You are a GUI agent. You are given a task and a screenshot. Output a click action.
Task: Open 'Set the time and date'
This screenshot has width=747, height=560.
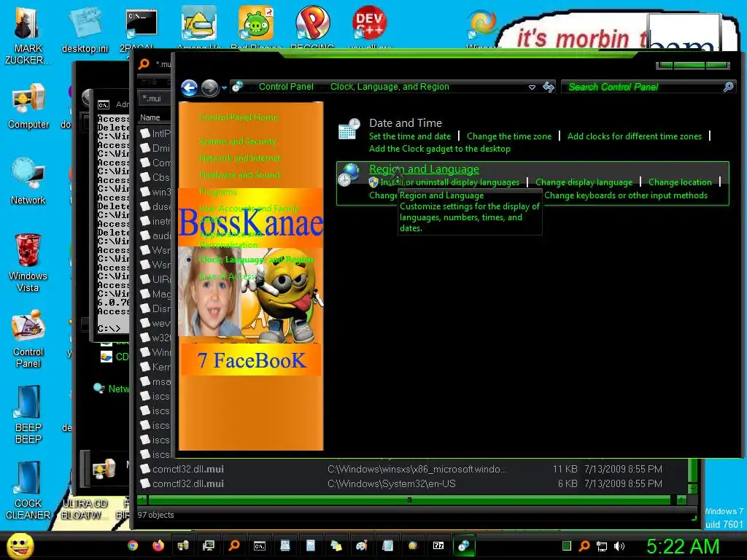pos(410,136)
